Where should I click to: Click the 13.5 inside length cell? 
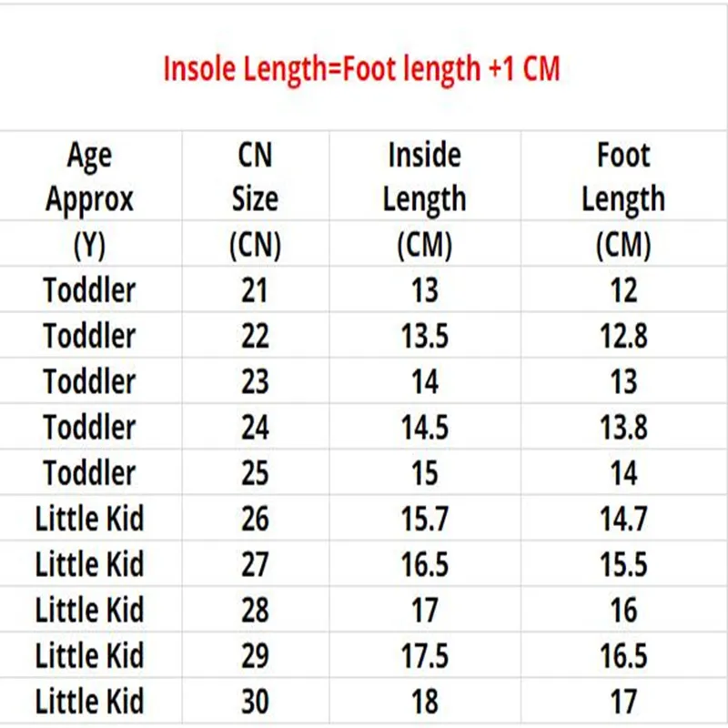pyautogui.click(x=424, y=337)
